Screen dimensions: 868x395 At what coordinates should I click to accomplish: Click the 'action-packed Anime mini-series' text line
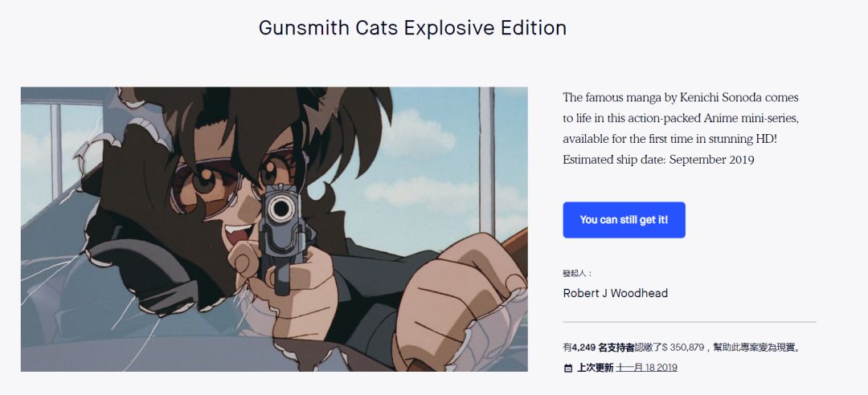[680, 118]
